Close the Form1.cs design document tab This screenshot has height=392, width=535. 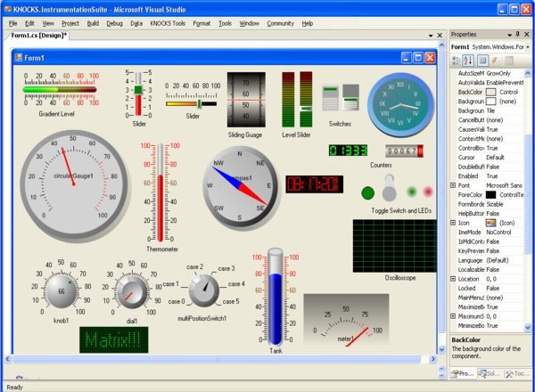point(440,35)
